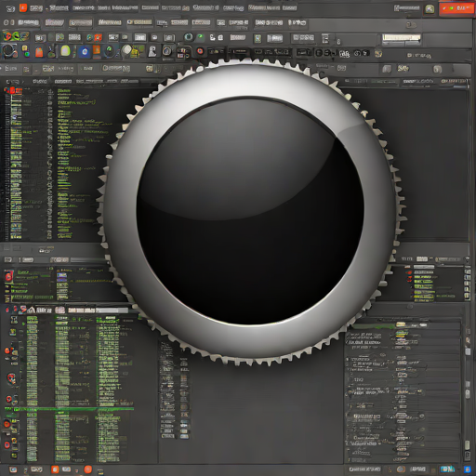Click the round orange icon in the bottom bar

point(88,469)
